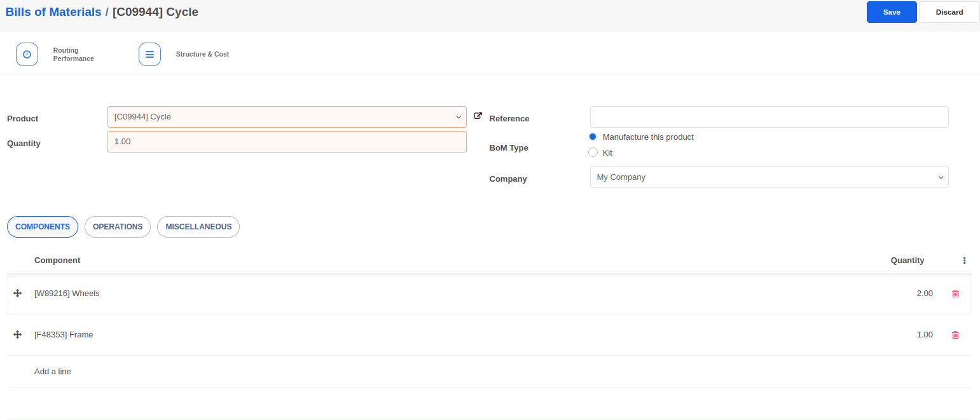The width and height of the screenshot is (980, 420).
Task: Click external link icon beside Product field
Action: [478, 116]
